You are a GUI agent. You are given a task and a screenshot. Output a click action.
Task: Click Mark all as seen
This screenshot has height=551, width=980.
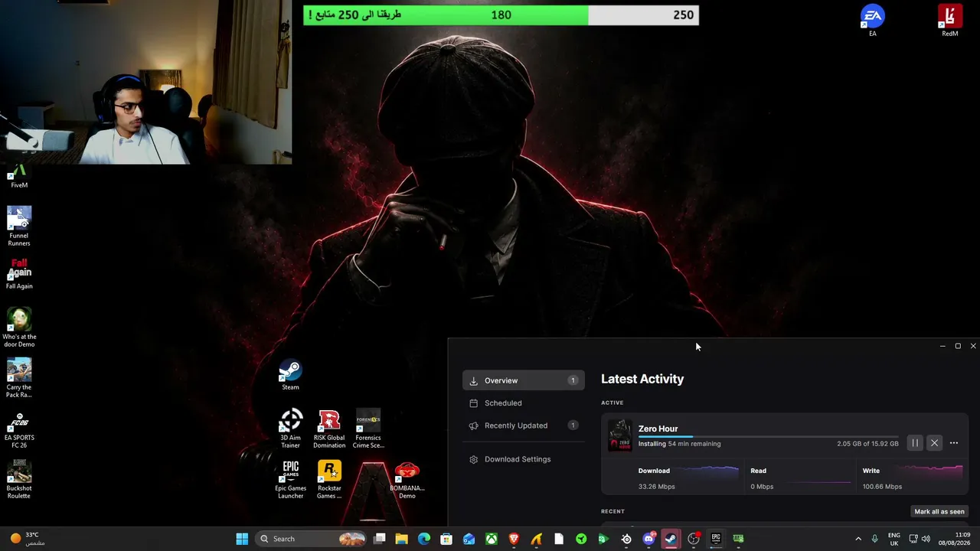939,511
